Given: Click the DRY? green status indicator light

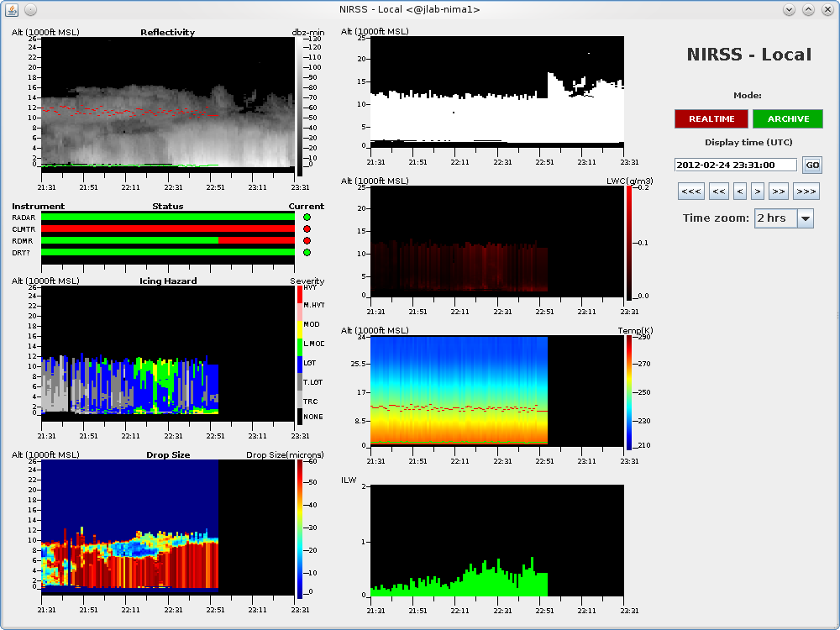Looking at the screenshot, I should pos(307,253).
